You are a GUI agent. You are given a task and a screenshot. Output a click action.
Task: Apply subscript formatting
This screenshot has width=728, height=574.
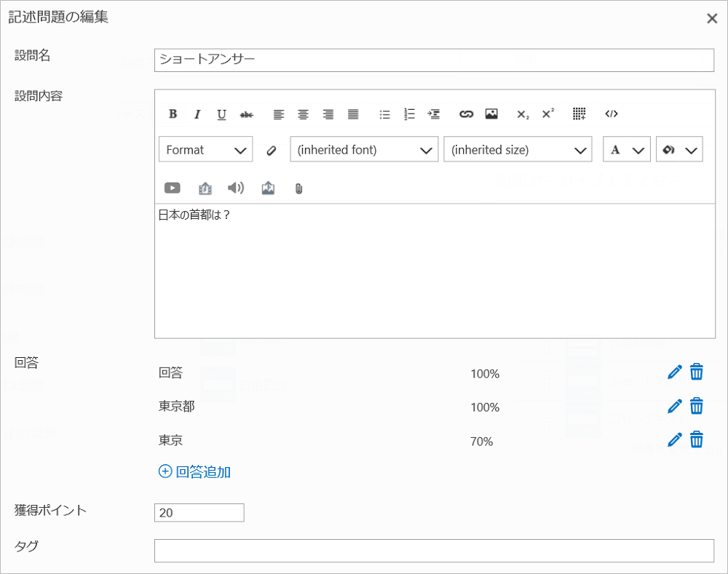523,114
